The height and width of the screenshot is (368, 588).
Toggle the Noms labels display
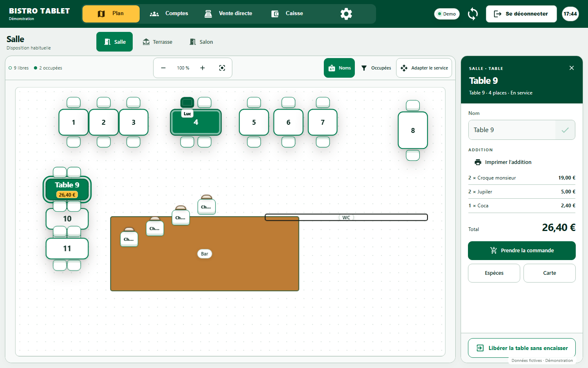click(339, 68)
